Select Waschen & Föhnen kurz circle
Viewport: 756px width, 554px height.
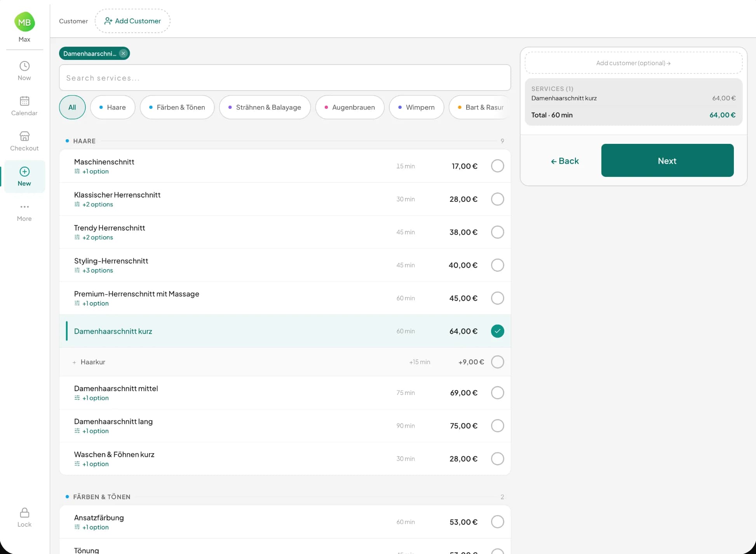497,459
